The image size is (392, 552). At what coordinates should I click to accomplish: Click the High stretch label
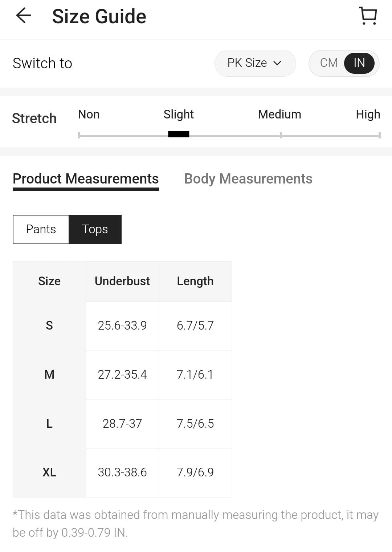pos(368,114)
